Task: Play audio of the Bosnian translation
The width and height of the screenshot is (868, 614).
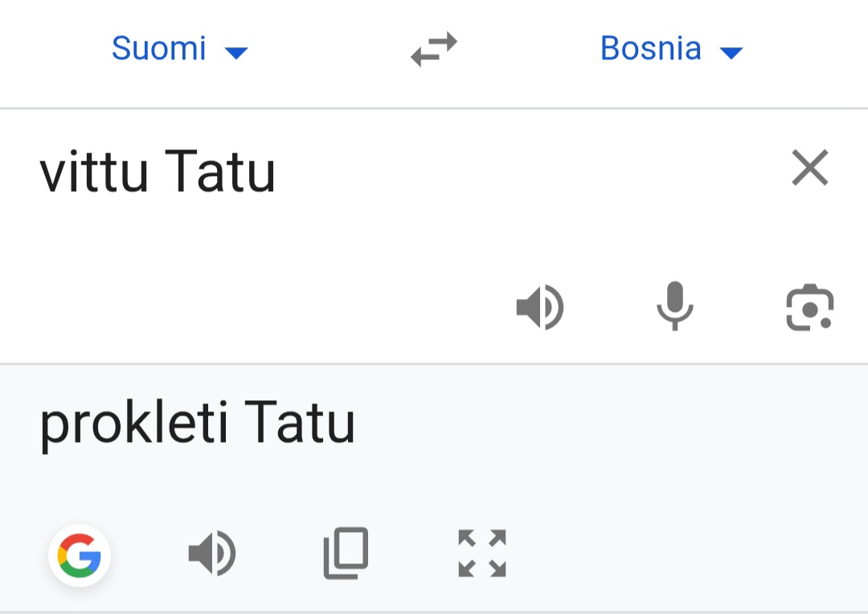Action: point(212,554)
